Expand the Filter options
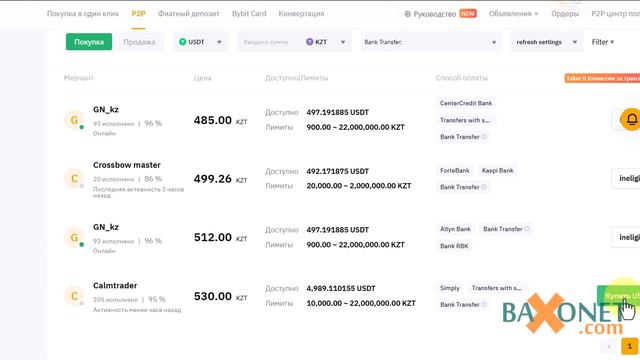 (603, 42)
